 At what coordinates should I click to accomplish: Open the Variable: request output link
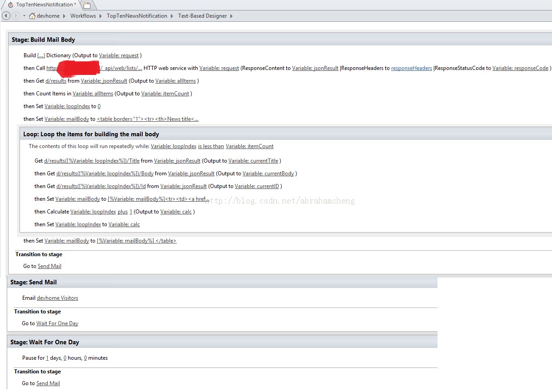pyautogui.click(x=119, y=55)
